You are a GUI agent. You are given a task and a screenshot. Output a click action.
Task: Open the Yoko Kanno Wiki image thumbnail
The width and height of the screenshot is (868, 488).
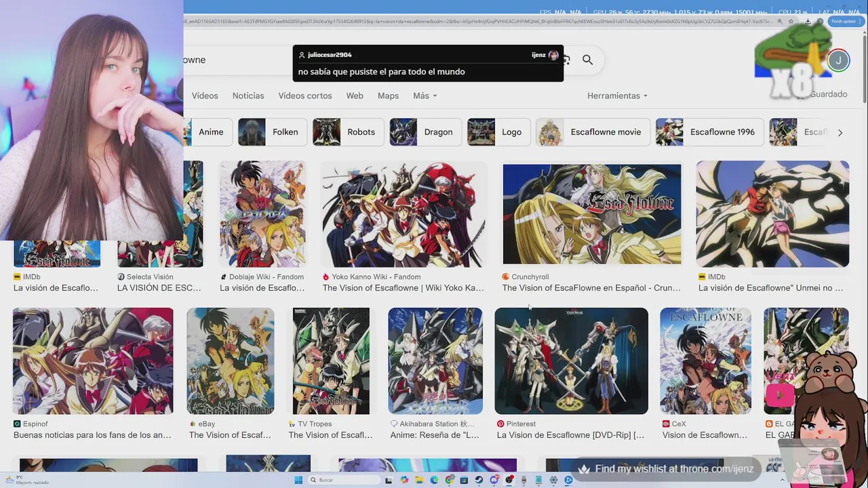403,214
